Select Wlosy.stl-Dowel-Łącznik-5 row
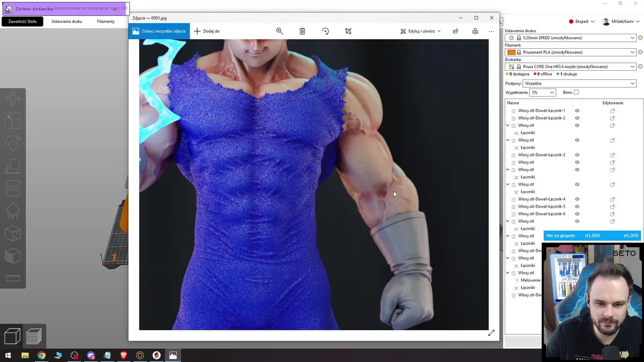644x362 pixels. [x=541, y=207]
